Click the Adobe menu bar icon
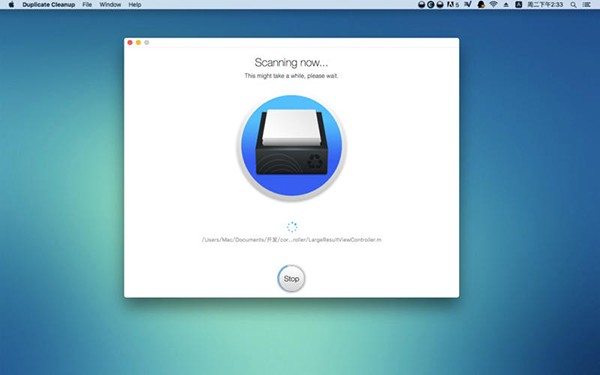The image size is (600, 375). 452,5
